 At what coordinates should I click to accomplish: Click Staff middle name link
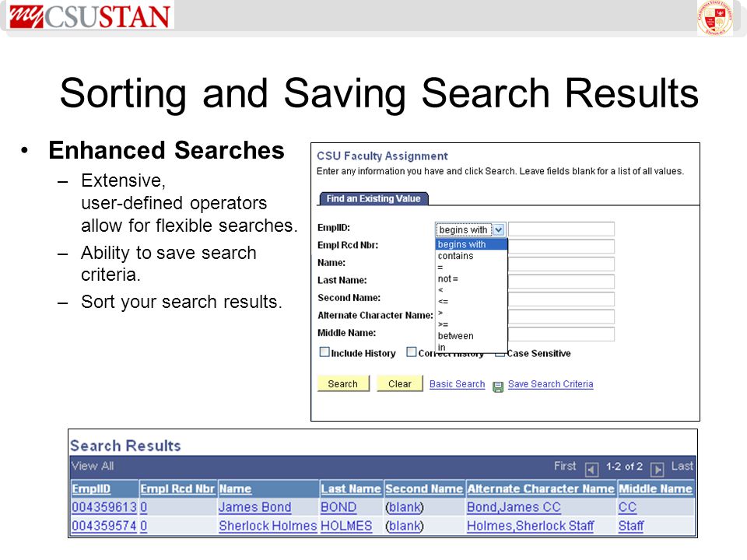coord(631,526)
